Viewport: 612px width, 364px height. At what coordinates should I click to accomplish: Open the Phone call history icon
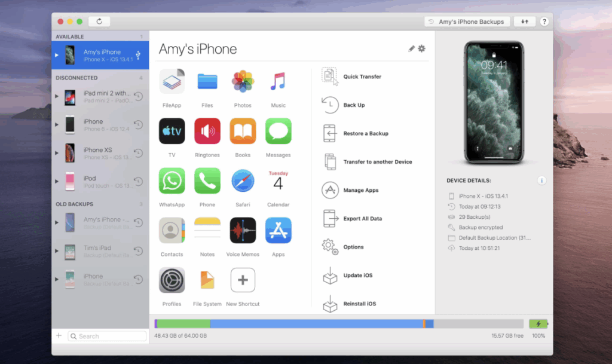tap(207, 181)
